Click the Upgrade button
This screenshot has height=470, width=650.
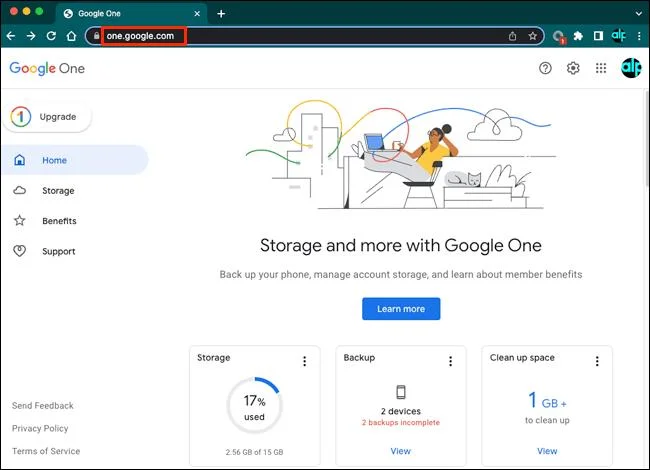pyautogui.click(x=47, y=117)
